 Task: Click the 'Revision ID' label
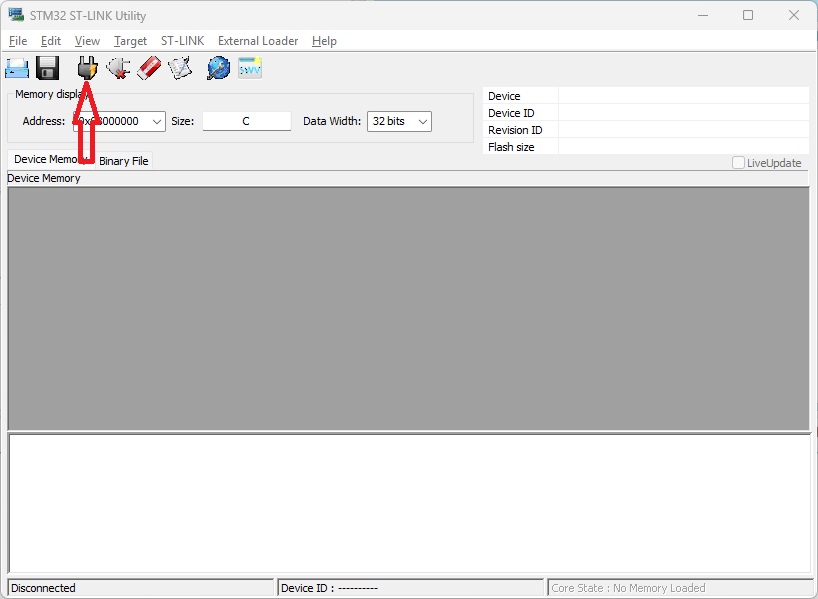coord(515,130)
